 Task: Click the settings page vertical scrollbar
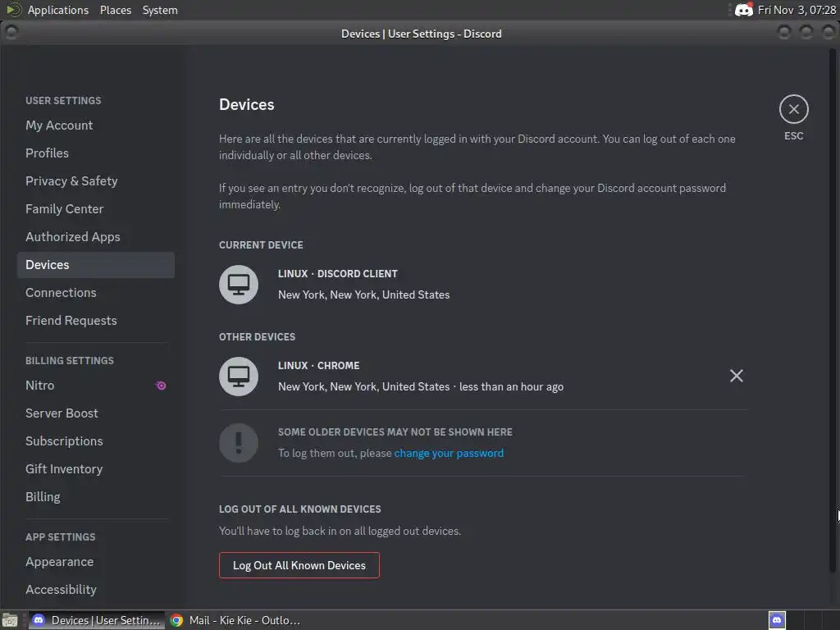[832, 311]
